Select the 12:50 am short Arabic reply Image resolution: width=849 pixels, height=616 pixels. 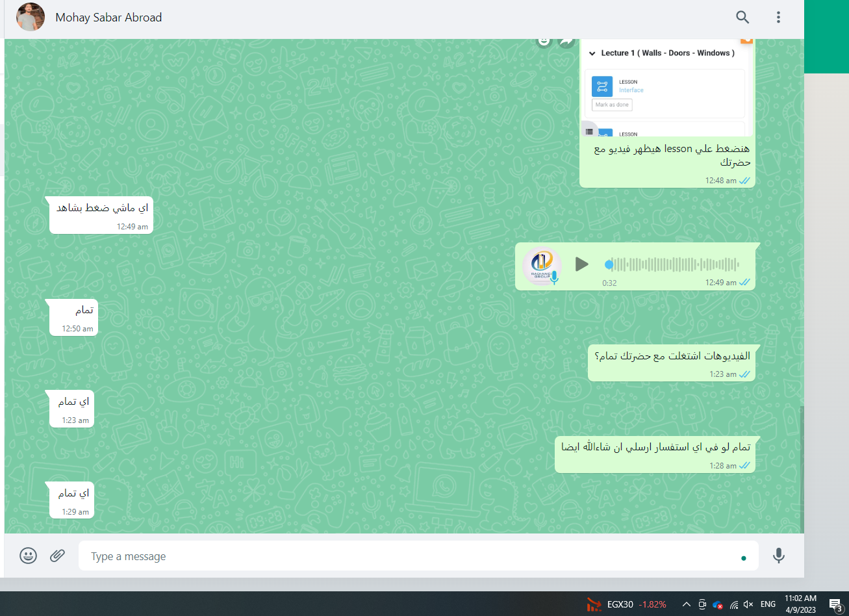point(73,317)
